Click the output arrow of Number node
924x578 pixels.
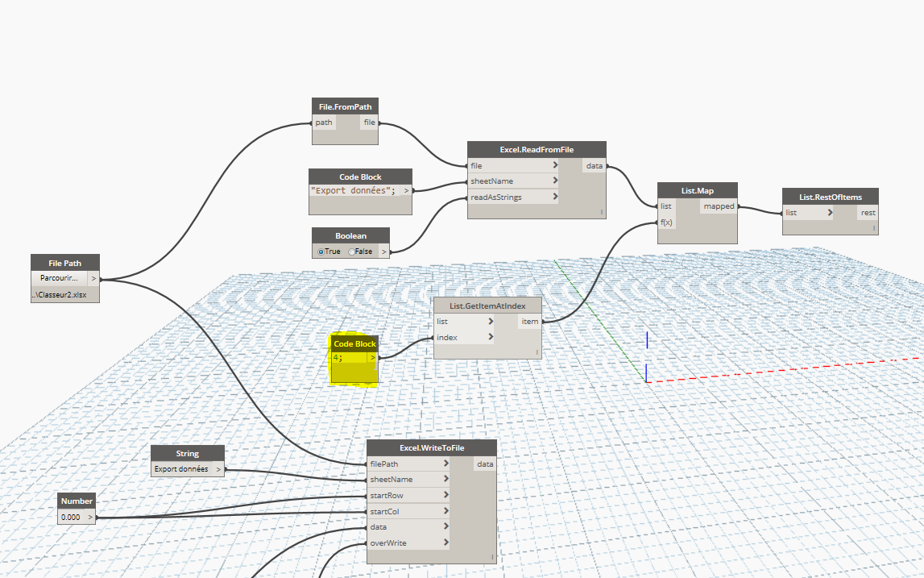click(x=89, y=518)
